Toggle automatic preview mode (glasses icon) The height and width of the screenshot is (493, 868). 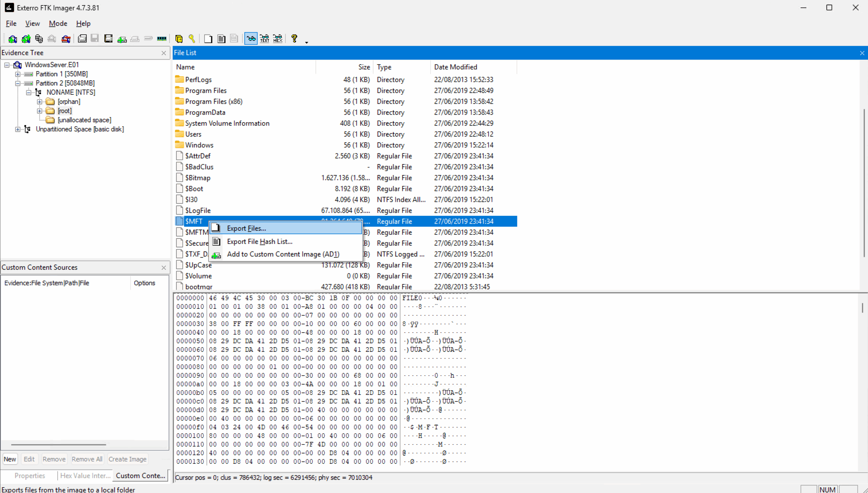tap(251, 39)
